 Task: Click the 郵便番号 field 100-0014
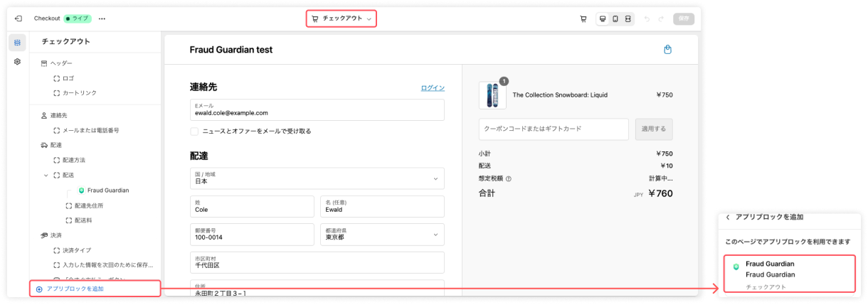pos(252,235)
